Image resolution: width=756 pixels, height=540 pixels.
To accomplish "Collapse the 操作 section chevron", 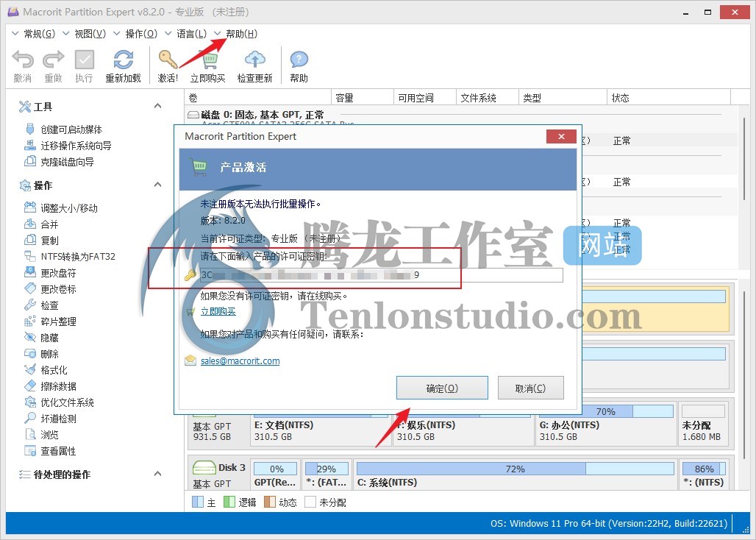I will [x=157, y=185].
